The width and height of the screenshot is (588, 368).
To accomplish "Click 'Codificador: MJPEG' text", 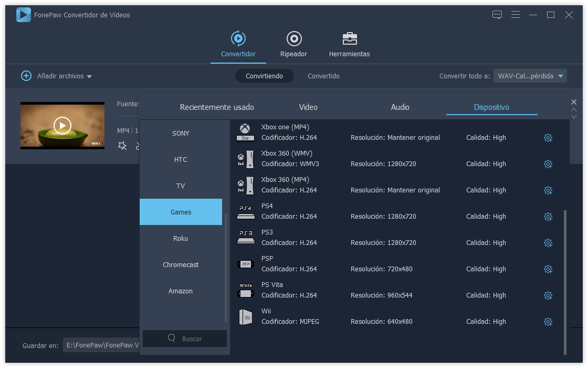I will click(x=290, y=321).
